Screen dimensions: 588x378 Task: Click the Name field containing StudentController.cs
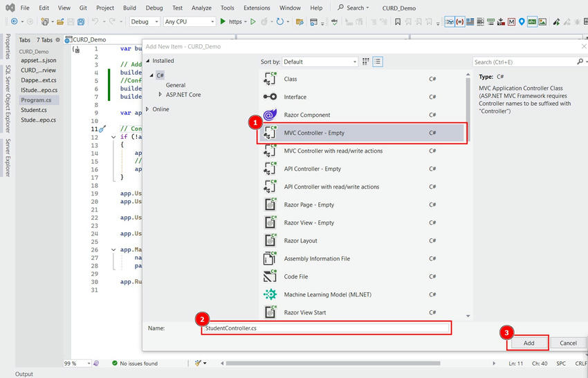[327, 328]
